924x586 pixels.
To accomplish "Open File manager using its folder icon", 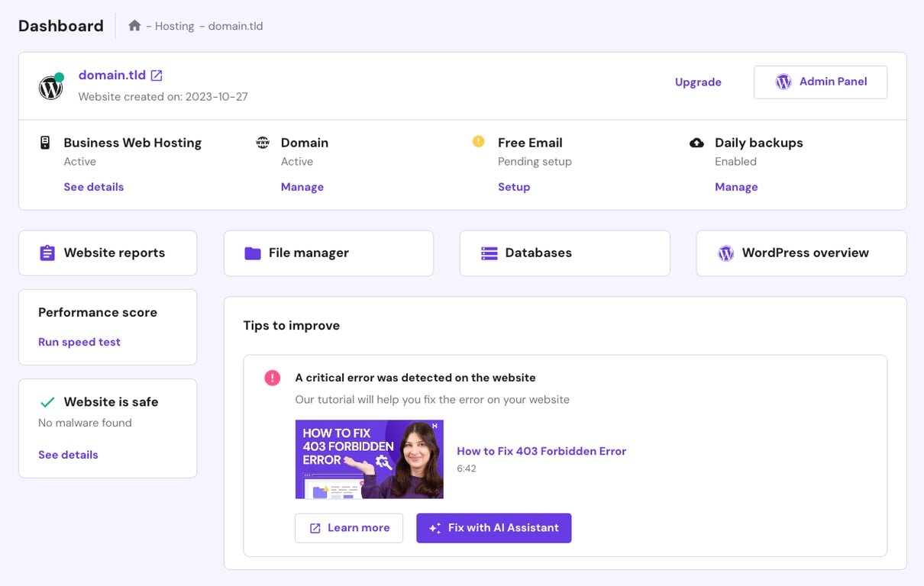I will pyautogui.click(x=250, y=253).
